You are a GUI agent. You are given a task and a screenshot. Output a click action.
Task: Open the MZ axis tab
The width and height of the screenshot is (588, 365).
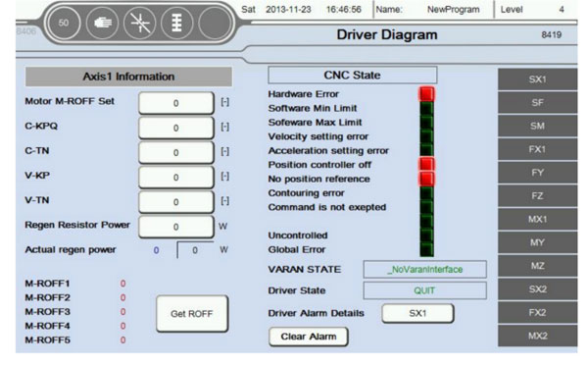(537, 266)
